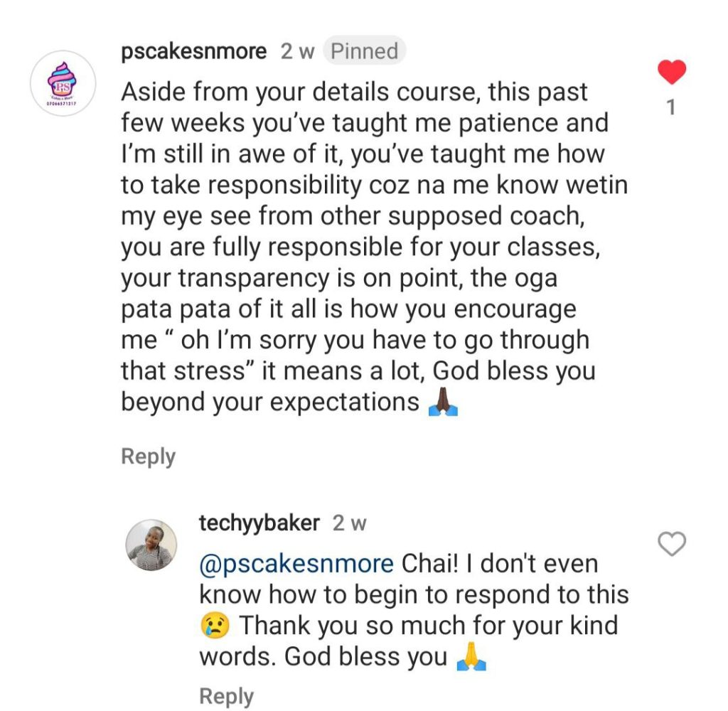The image size is (728, 711).
Task: Click the "2 w" timestamp beside pscakesnmore
Action: [x=297, y=51]
